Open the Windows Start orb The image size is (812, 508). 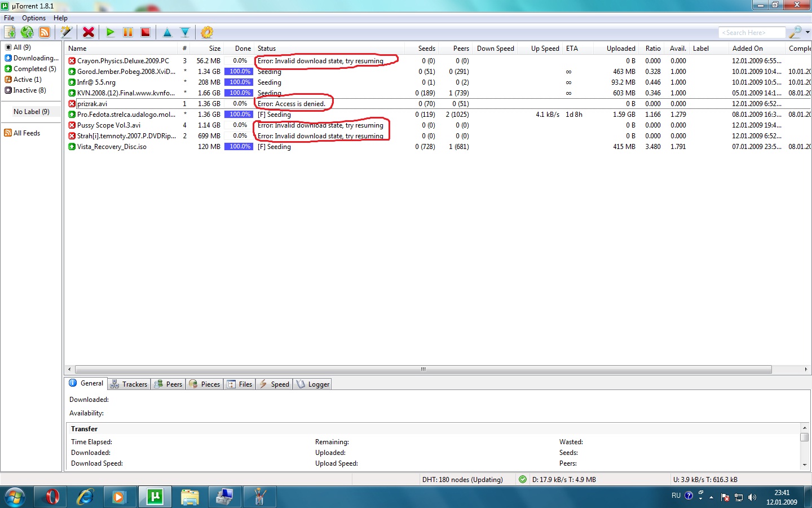[15, 497]
